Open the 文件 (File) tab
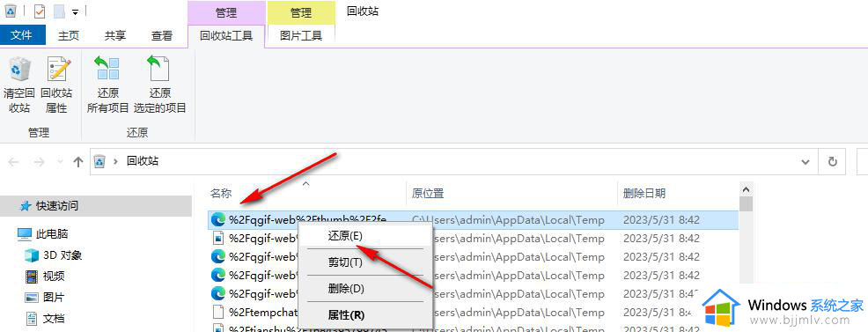 click(x=22, y=35)
